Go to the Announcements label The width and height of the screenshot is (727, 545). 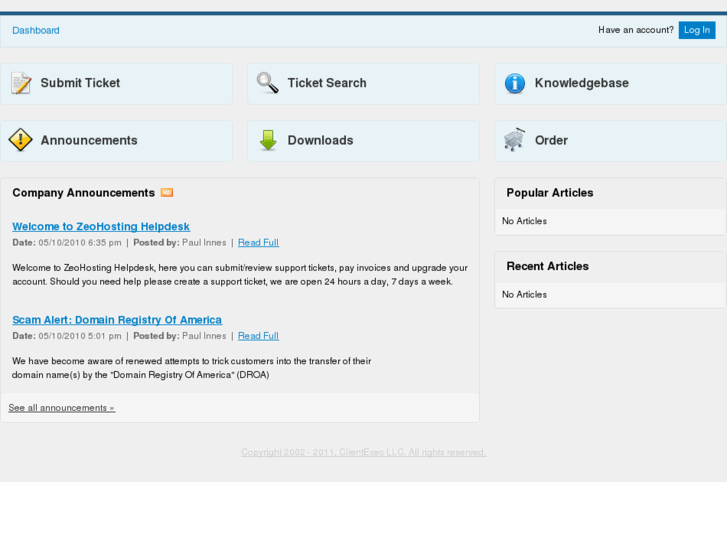[89, 140]
